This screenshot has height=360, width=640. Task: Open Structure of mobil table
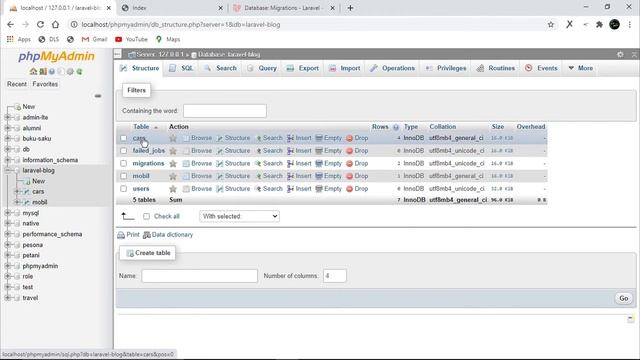tap(233, 176)
